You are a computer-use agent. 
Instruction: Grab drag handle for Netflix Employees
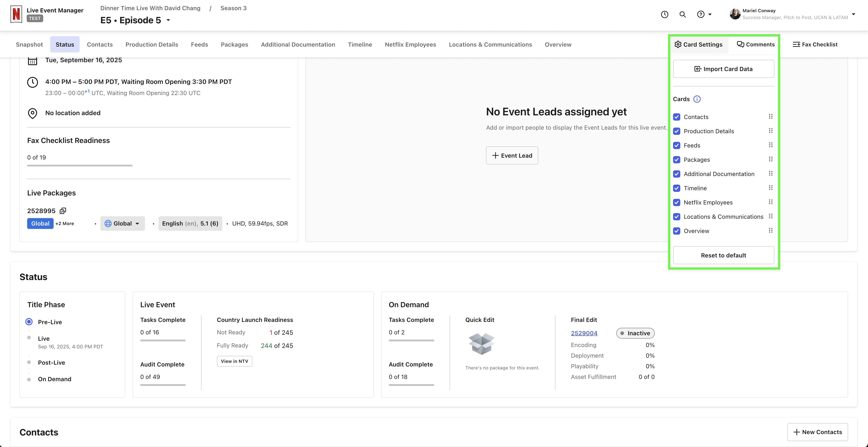(770, 202)
